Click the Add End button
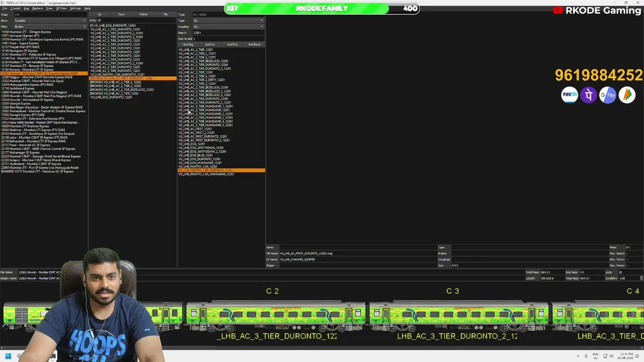The width and height of the screenshot is (644, 362). click(x=232, y=45)
